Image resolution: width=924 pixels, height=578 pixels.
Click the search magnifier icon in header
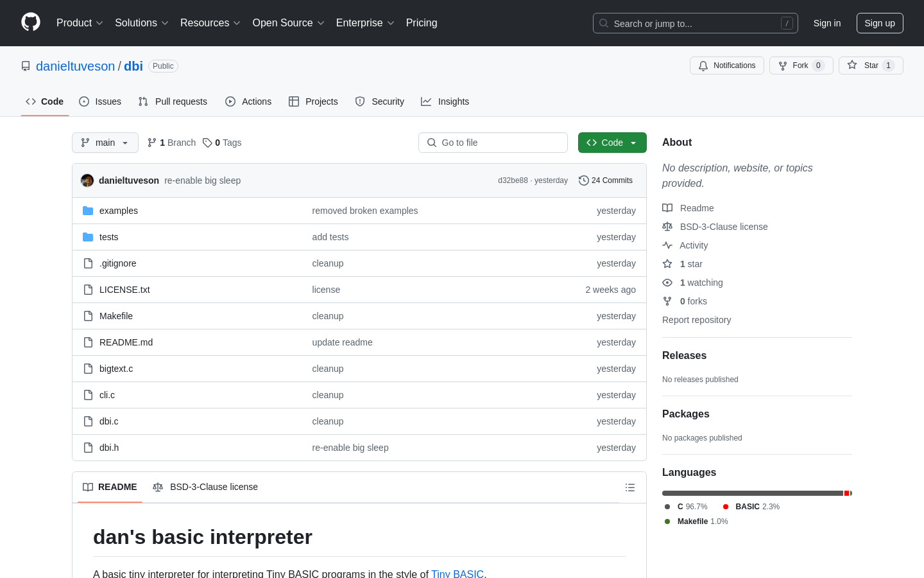604,23
